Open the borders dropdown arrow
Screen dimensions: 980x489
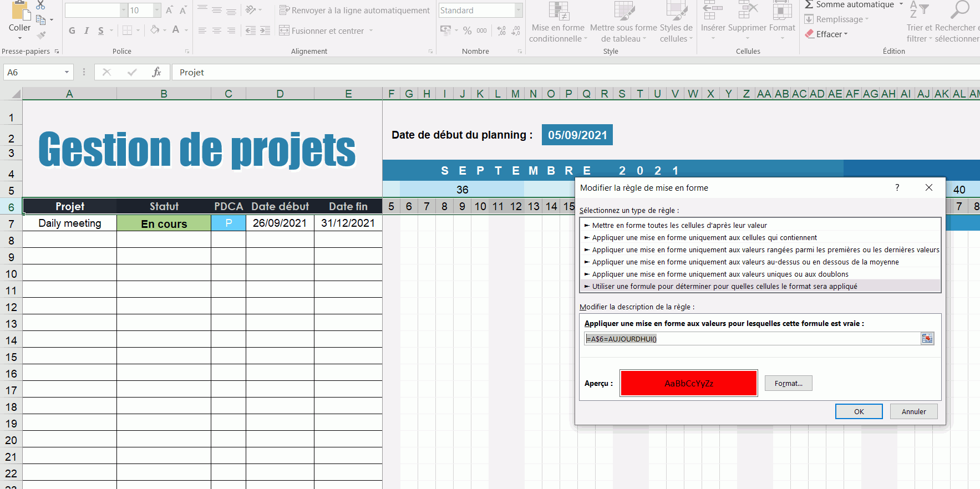pos(138,30)
